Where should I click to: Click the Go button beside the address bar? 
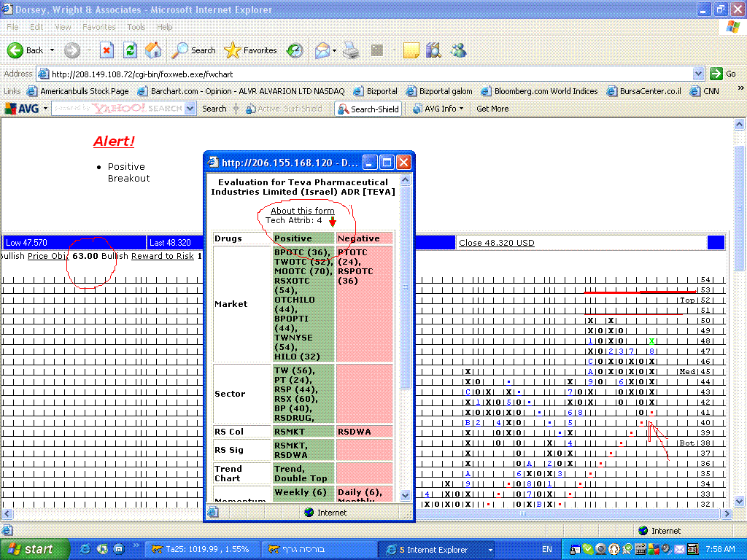(x=723, y=74)
